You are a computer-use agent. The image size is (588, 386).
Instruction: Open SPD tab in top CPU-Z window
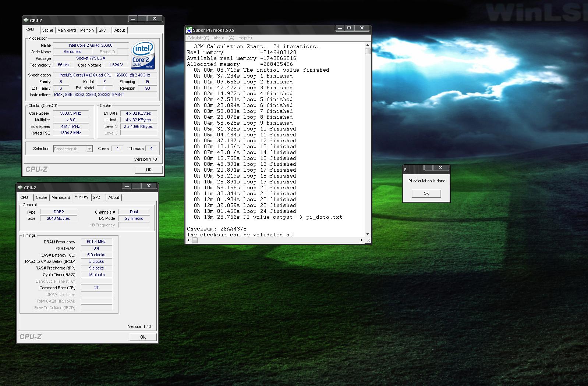click(103, 30)
